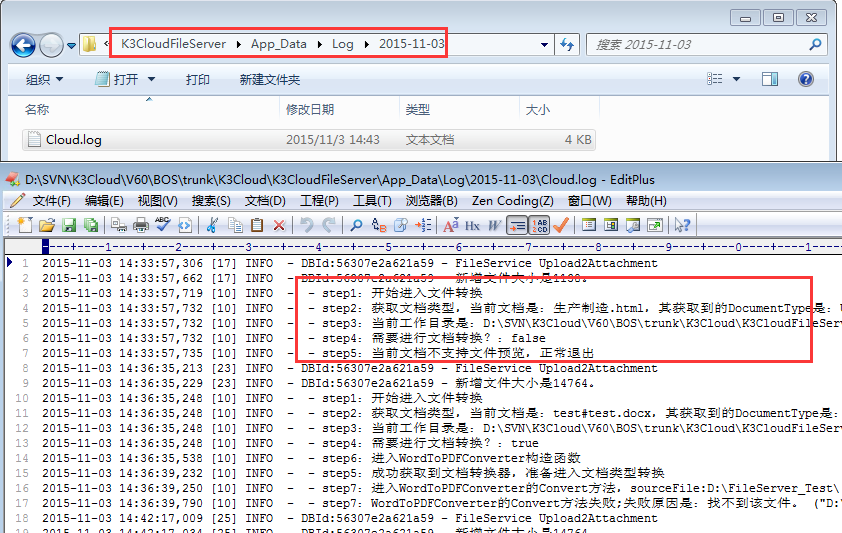Open the 搜索(S) menu
The width and height of the screenshot is (842, 533).
coord(211,201)
